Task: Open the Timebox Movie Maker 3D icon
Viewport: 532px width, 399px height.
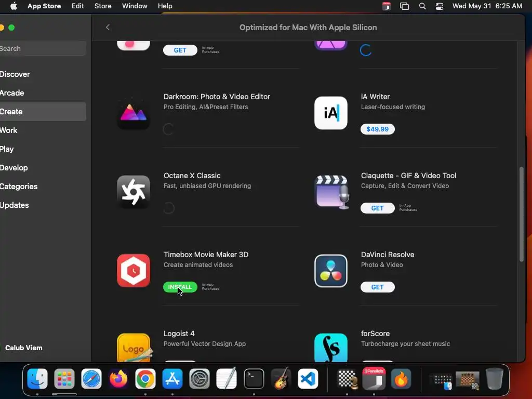Action: 134,271
